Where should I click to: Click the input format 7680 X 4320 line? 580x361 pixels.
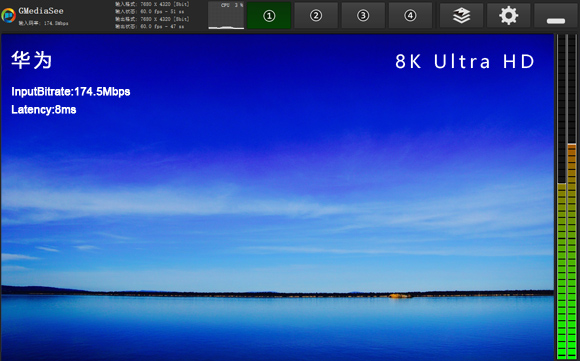(x=152, y=4)
